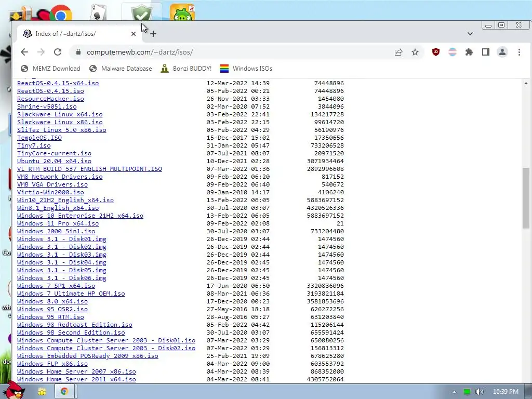Open the Malware Database bookmark
Screen dimensions: 532x399
point(121,69)
